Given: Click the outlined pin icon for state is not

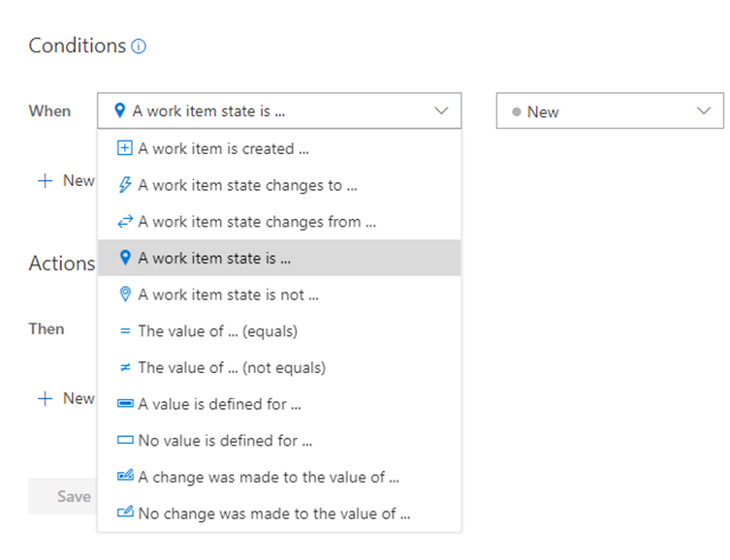Looking at the screenshot, I should tap(124, 295).
